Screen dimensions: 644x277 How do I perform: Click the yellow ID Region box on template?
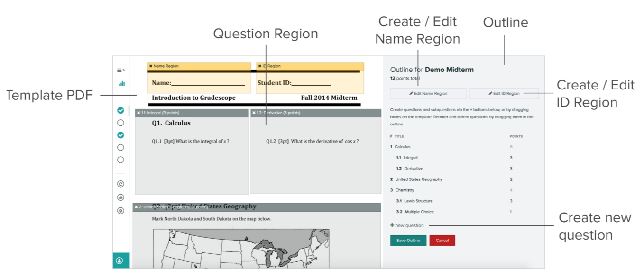310,78
